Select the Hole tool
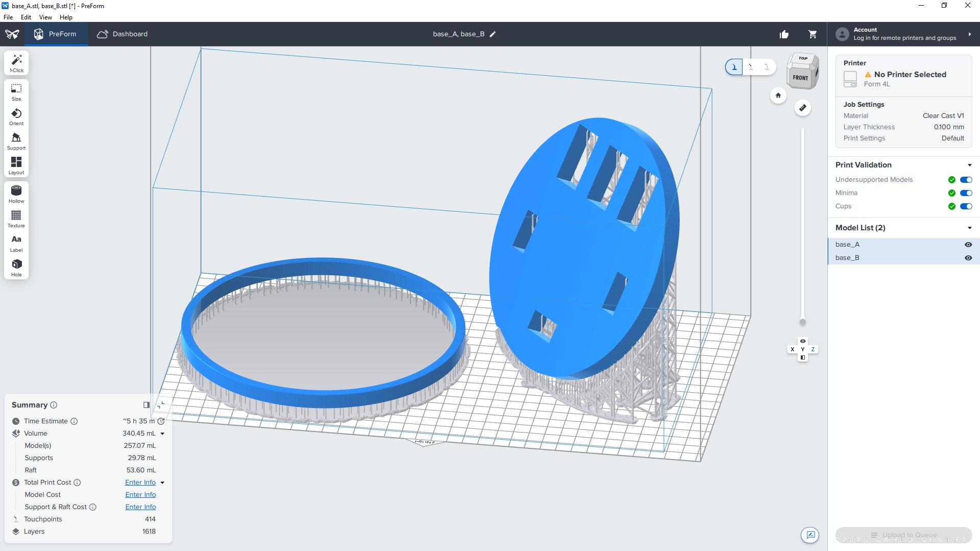The image size is (980, 551). coord(16,268)
